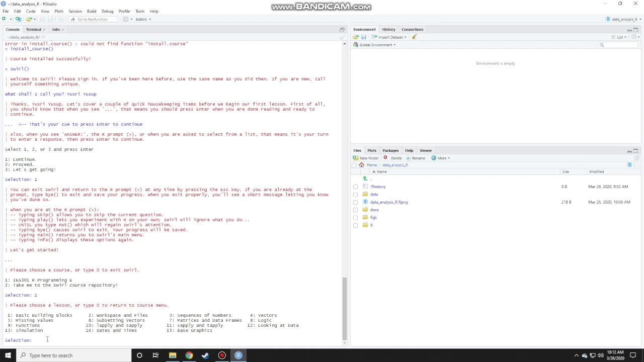Check the box for the .Rhistory file
This screenshot has width=644, height=362.
point(356,187)
